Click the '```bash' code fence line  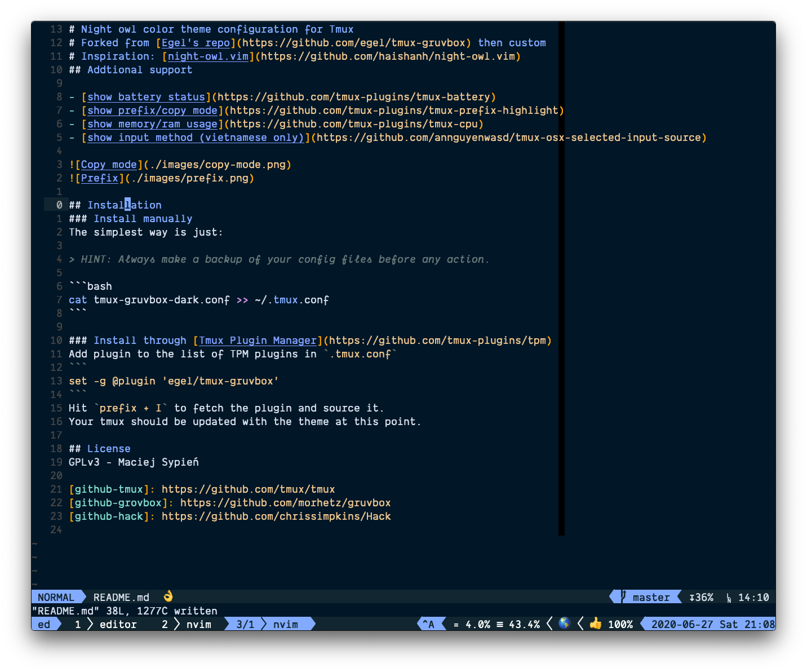pyautogui.click(x=90, y=286)
